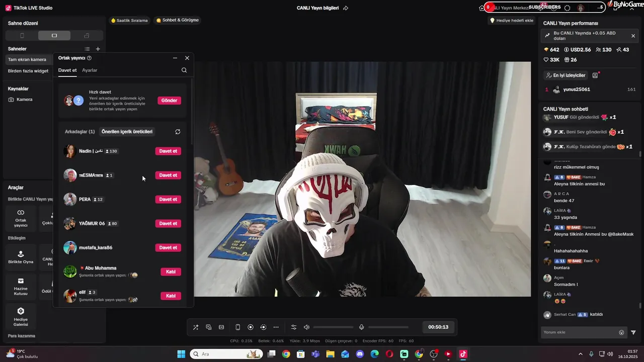Click the record button in bottom toolbar
Image resolution: width=644 pixels, height=362 pixels.
click(251, 327)
